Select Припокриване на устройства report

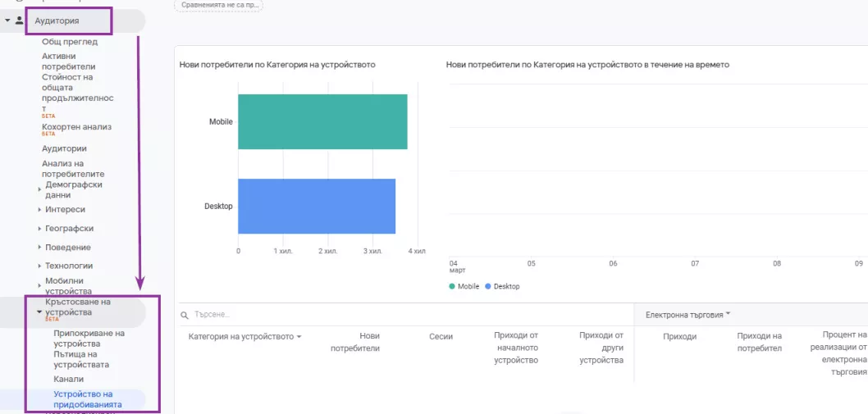point(89,339)
